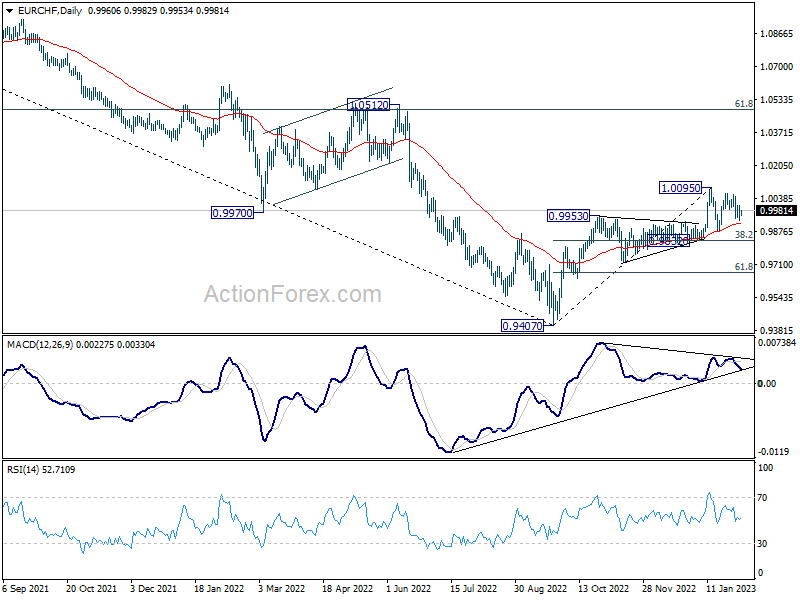This screenshot has height=600, width=800.
Task: Click the 38.2 Fibonacci retracement label
Action: click(x=743, y=234)
